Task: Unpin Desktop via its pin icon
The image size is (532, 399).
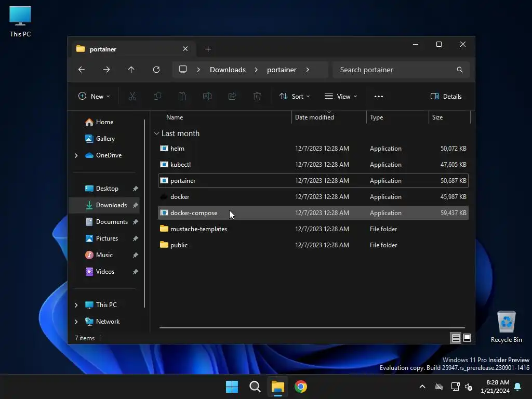Action: point(136,189)
